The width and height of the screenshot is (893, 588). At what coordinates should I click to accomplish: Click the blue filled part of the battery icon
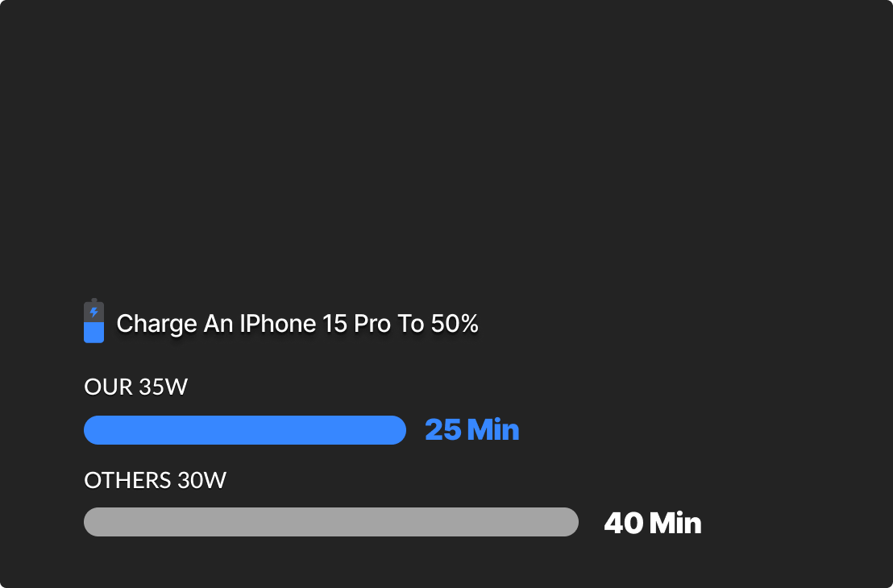coord(93,332)
